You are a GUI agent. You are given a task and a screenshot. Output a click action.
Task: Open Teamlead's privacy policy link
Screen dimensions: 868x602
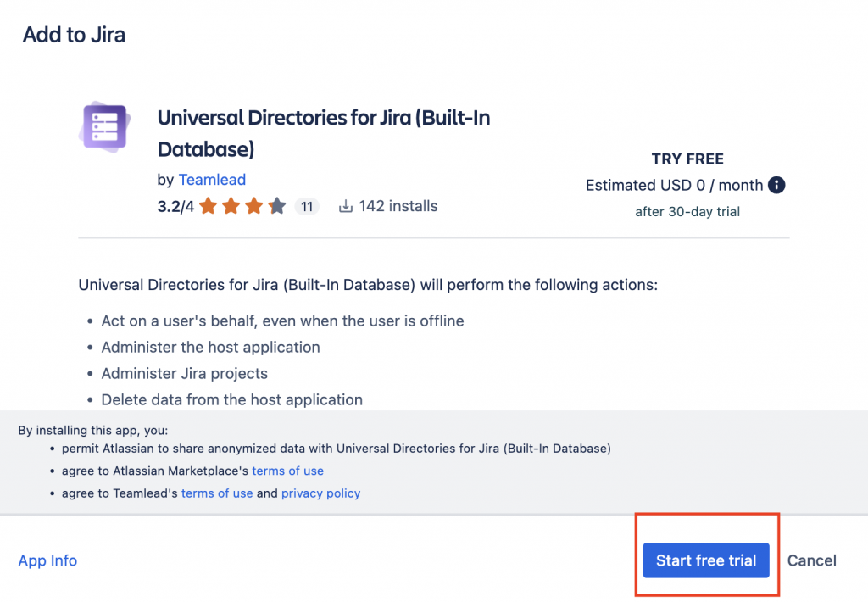click(320, 493)
